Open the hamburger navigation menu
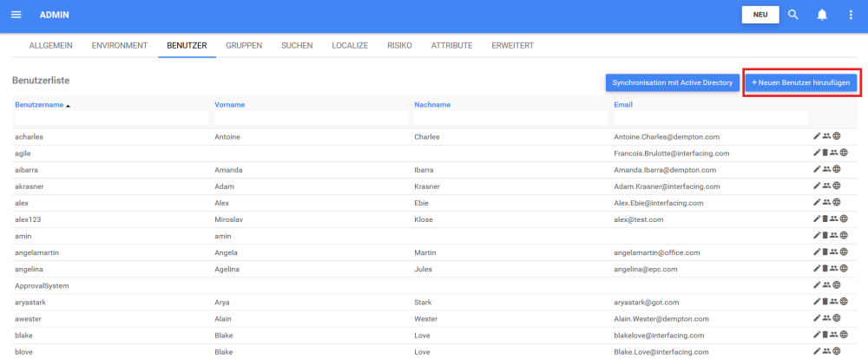Viewport: 868px width, 359px height. [16, 15]
